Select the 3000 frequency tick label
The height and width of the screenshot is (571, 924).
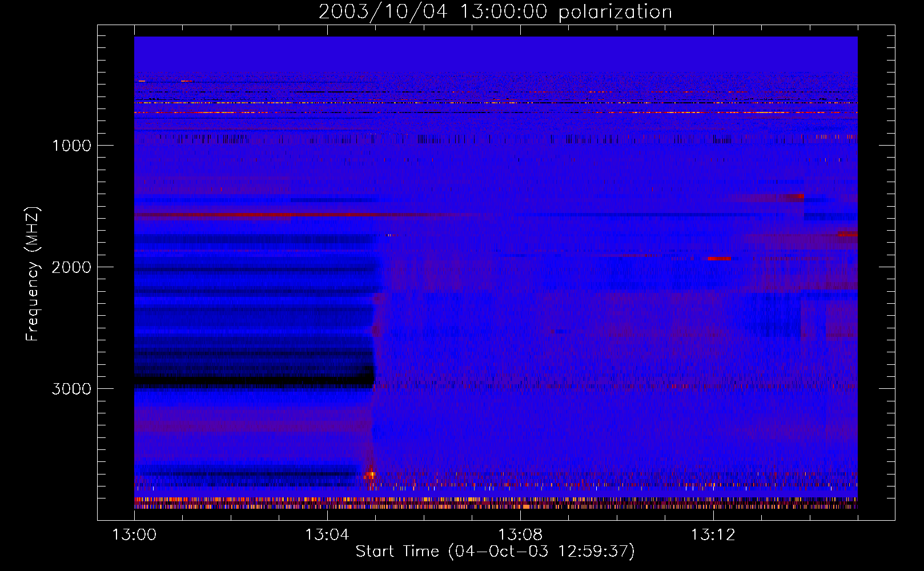(71, 389)
